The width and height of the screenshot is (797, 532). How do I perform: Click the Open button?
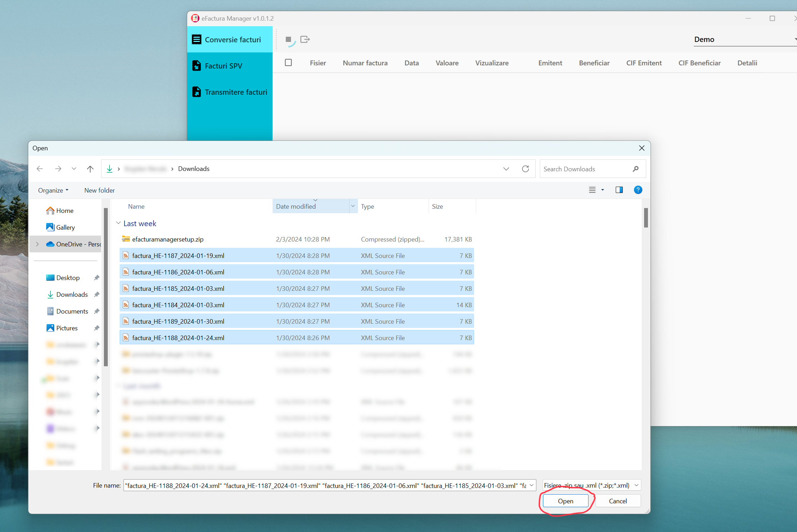coord(565,501)
